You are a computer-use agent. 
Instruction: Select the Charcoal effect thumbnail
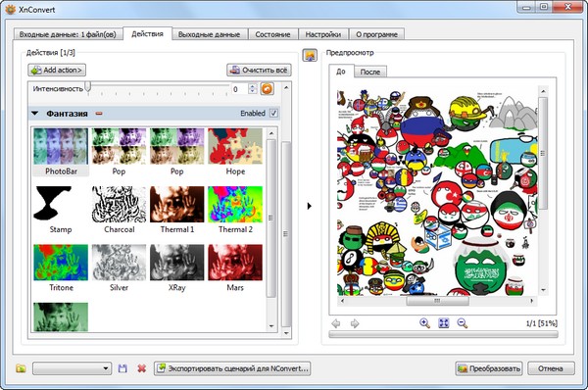coord(119,210)
